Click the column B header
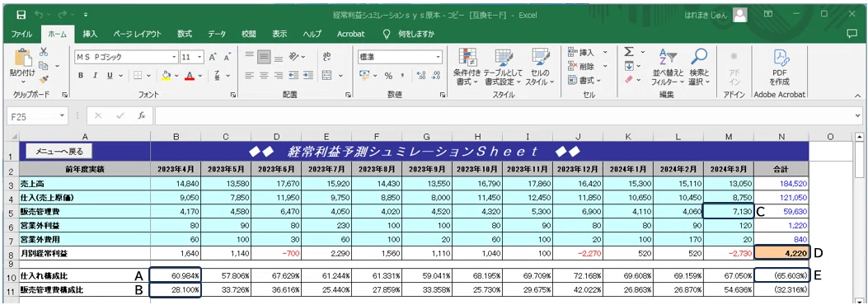This screenshot has width=868, height=305. point(176,137)
